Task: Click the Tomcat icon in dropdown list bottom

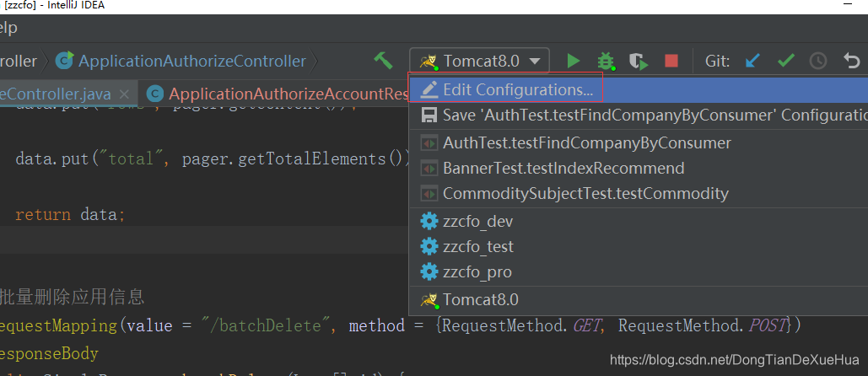Action: pos(429,300)
